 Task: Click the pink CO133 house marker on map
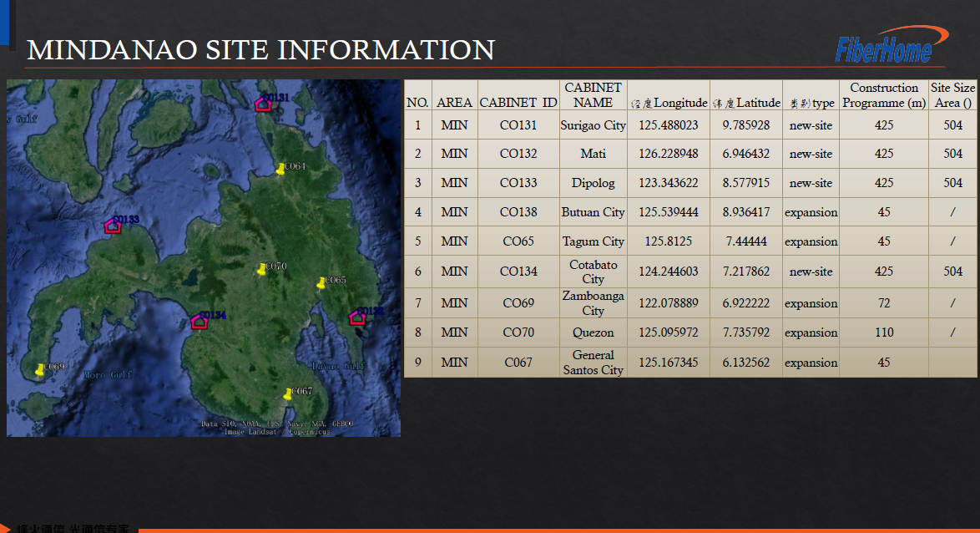(113, 226)
